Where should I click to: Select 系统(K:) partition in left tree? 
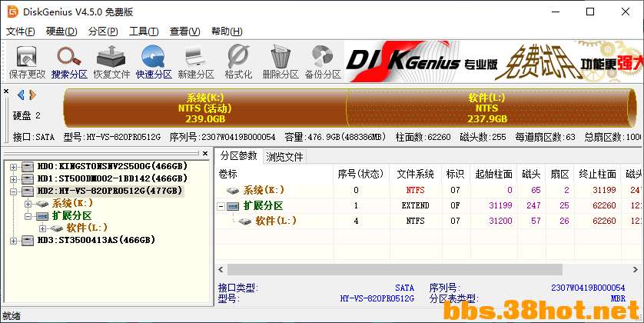coord(72,204)
